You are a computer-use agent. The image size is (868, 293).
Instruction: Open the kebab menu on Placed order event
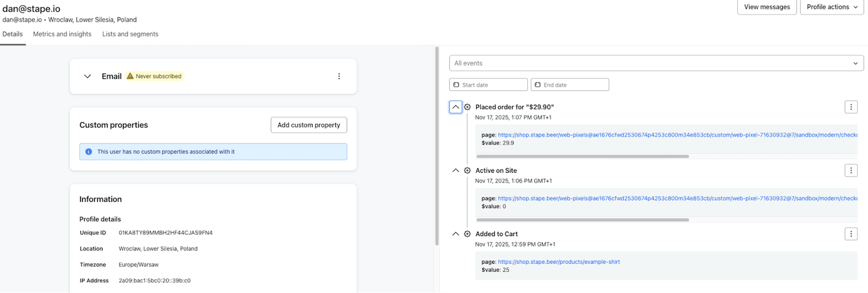click(x=851, y=107)
